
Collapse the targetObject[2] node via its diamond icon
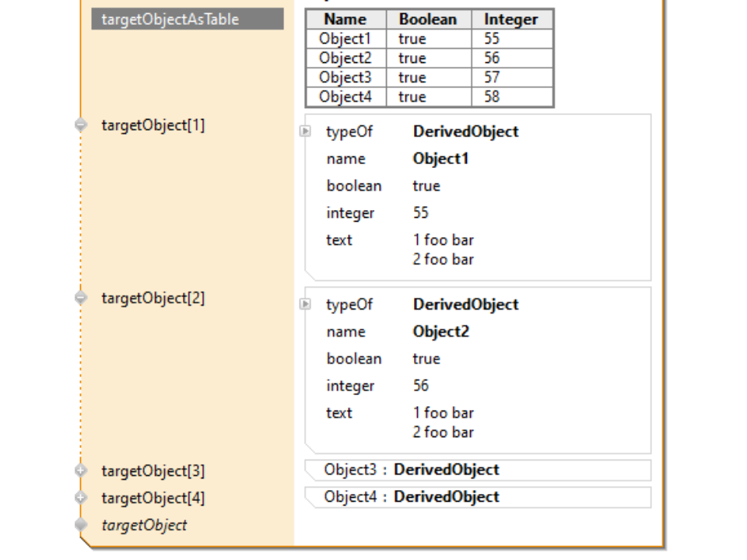pos(82,298)
